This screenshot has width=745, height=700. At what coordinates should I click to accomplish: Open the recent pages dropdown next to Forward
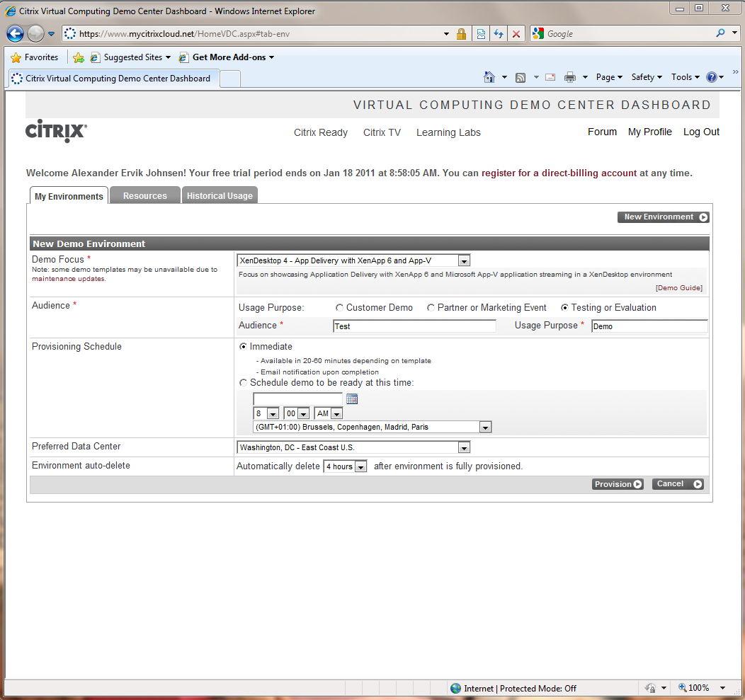click(x=51, y=34)
